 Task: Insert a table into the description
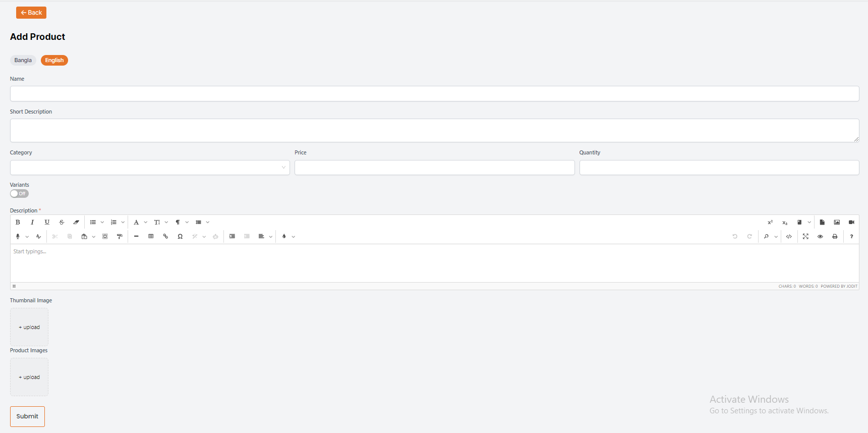[x=151, y=236]
